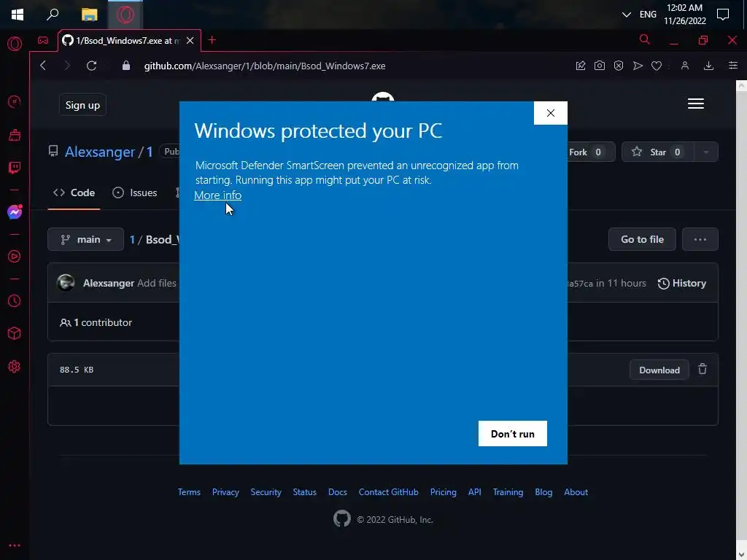Screen dimensions: 747x560
Task: Close the Bsod_Windows7.exe browser tab
Action: tap(190, 41)
